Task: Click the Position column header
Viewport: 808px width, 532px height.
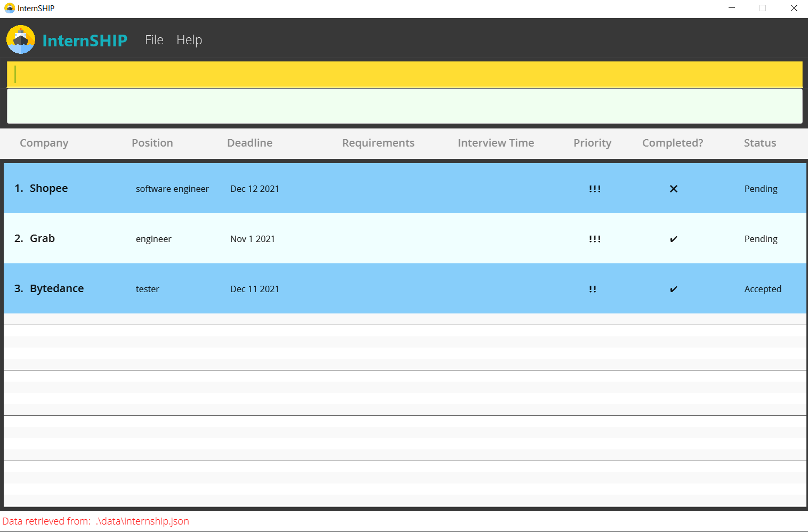Action: pyautogui.click(x=152, y=143)
